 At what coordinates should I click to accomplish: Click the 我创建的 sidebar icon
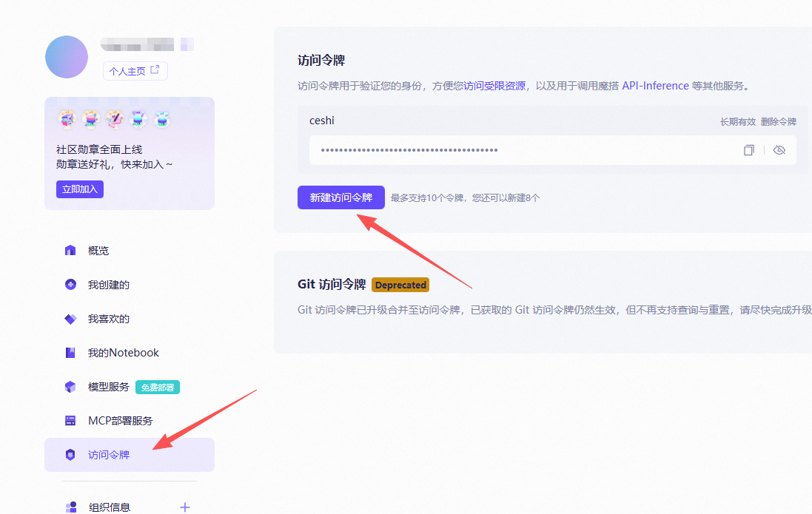pyautogui.click(x=70, y=285)
